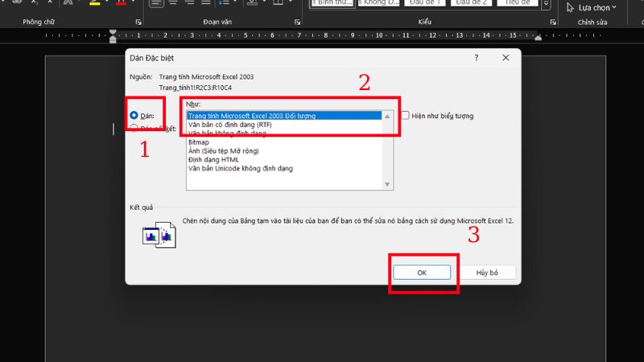Tick the Hiện như biểu tượng checkbox

406,115
